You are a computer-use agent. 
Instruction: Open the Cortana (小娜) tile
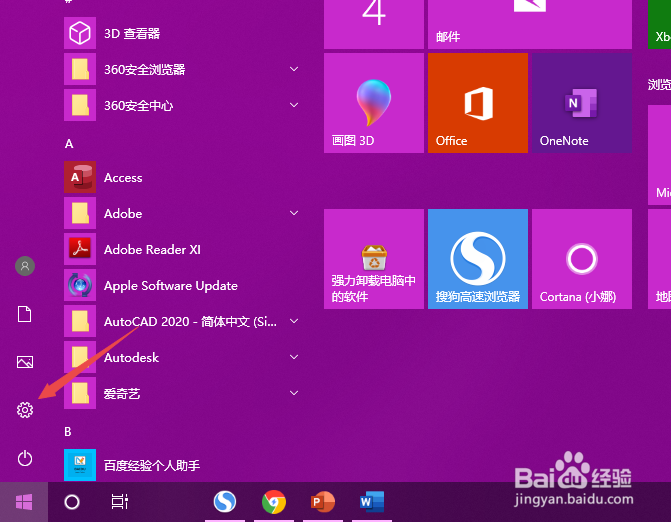582,259
